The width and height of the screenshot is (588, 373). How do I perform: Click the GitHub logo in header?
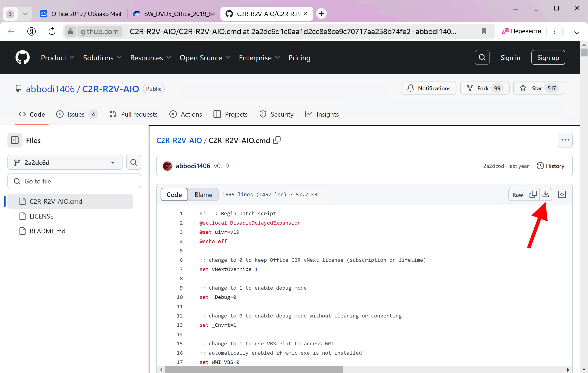23,57
